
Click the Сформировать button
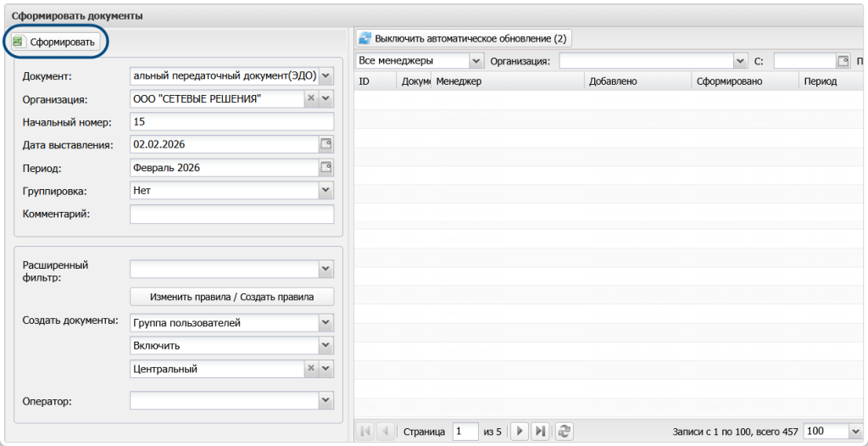[x=56, y=42]
